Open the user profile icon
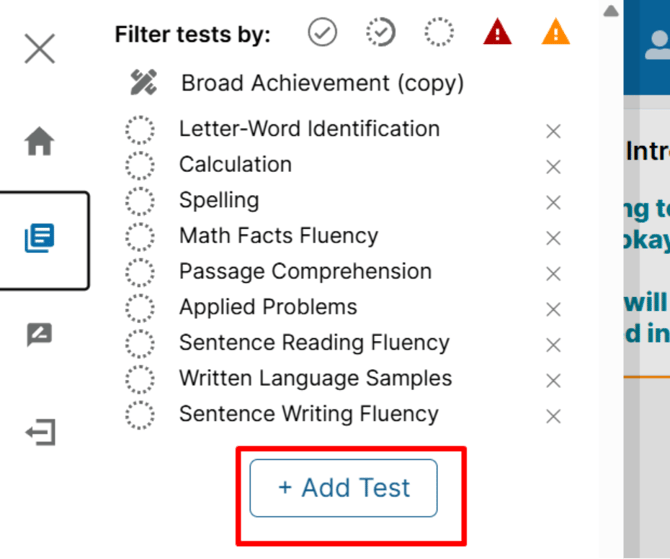The width and height of the screenshot is (670, 559). click(659, 45)
